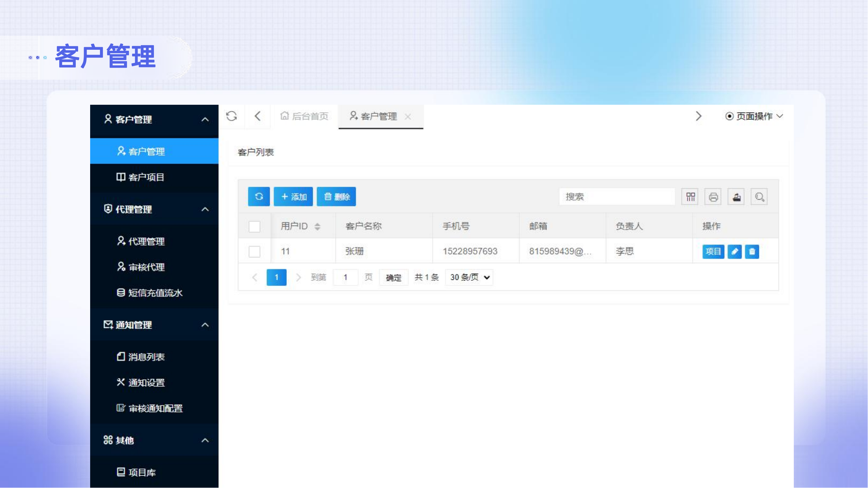
Task: Open 通知设置 in the sidebar
Action: point(154,383)
